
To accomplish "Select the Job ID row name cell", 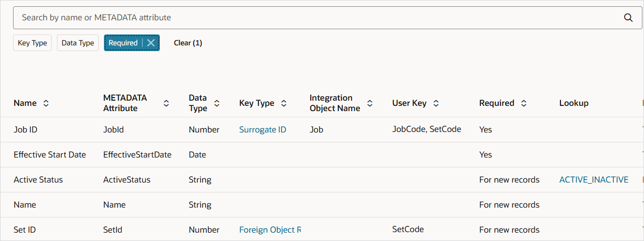I will point(26,129).
